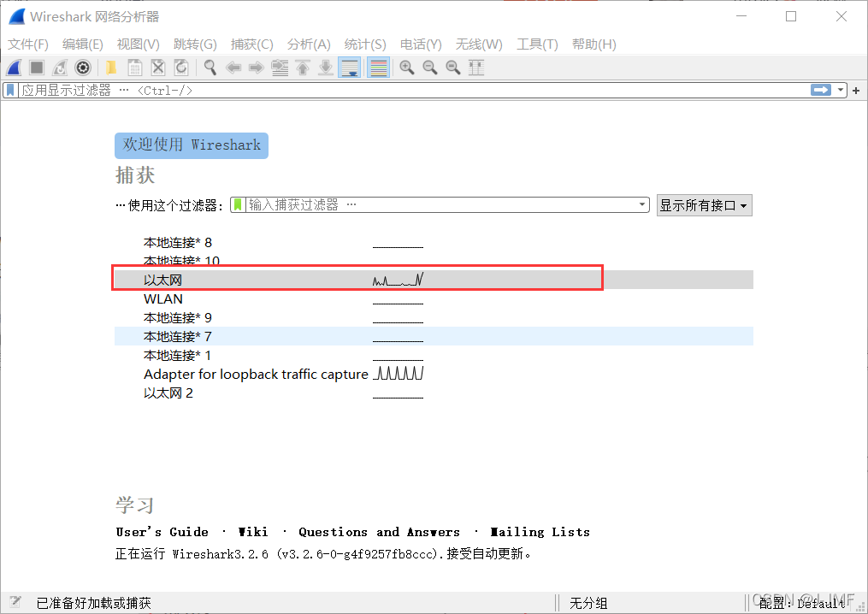
Task: Select the 以太网 2 interface
Action: coord(434,393)
